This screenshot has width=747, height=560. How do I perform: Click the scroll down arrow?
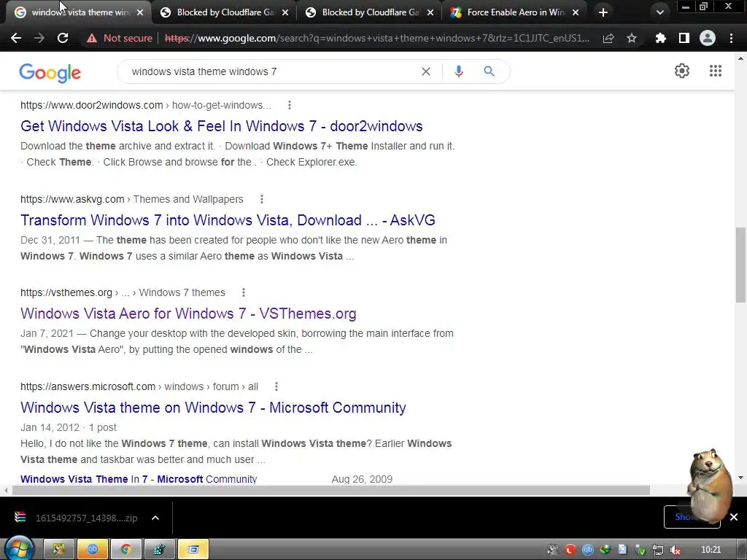click(740, 478)
